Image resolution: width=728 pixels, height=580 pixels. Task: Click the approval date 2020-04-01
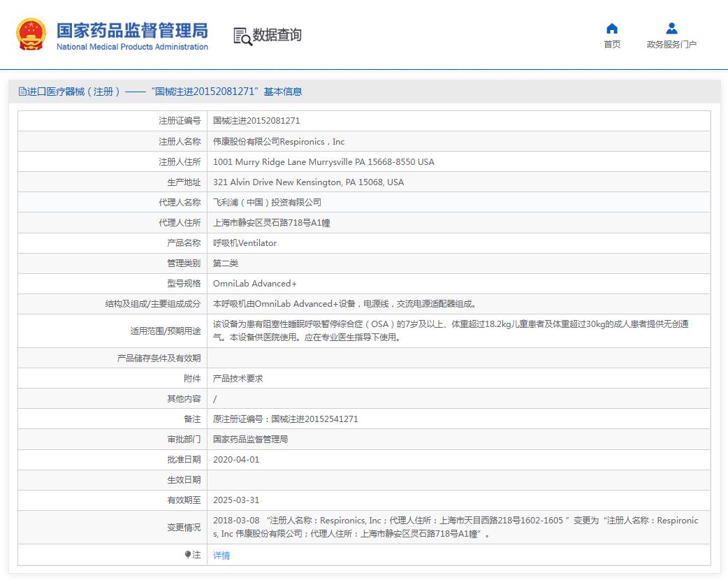tap(236, 460)
